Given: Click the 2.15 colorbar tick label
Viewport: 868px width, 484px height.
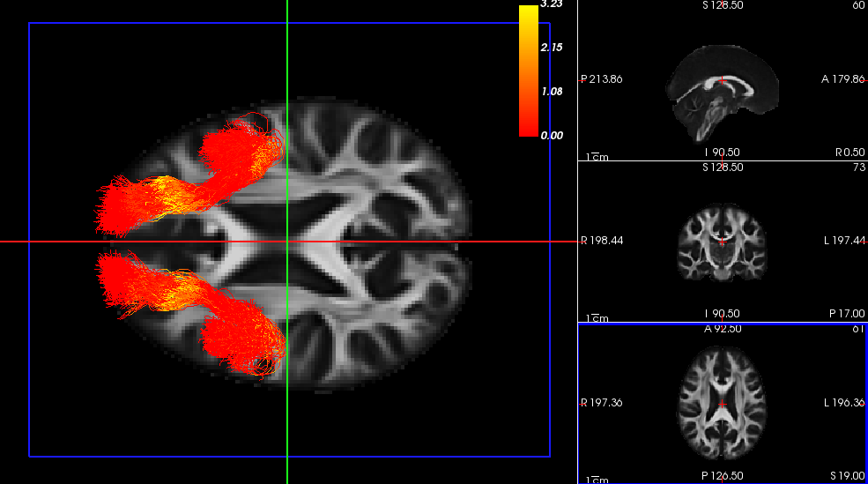Looking at the screenshot, I should point(552,48).
